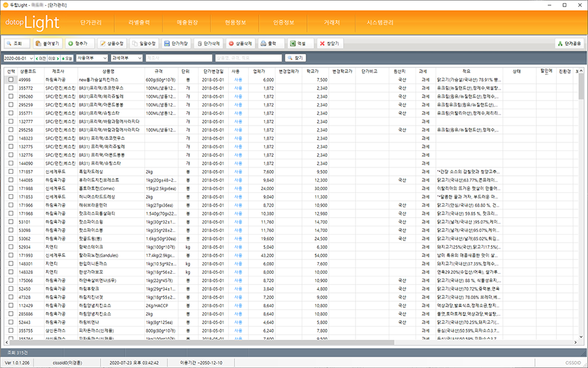
Task: Click the 상품삭제 delete product button
Action: (240, 44)
